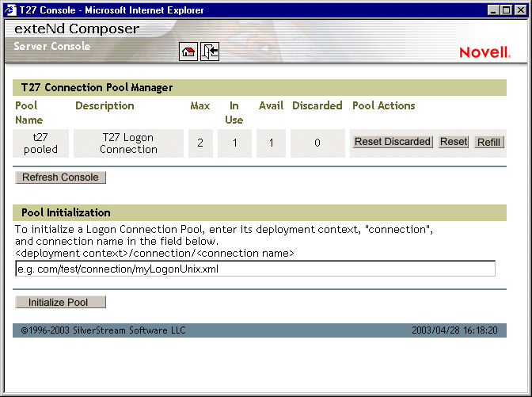
Task: Click the exit/logout door icon
Action: (210, 52)
